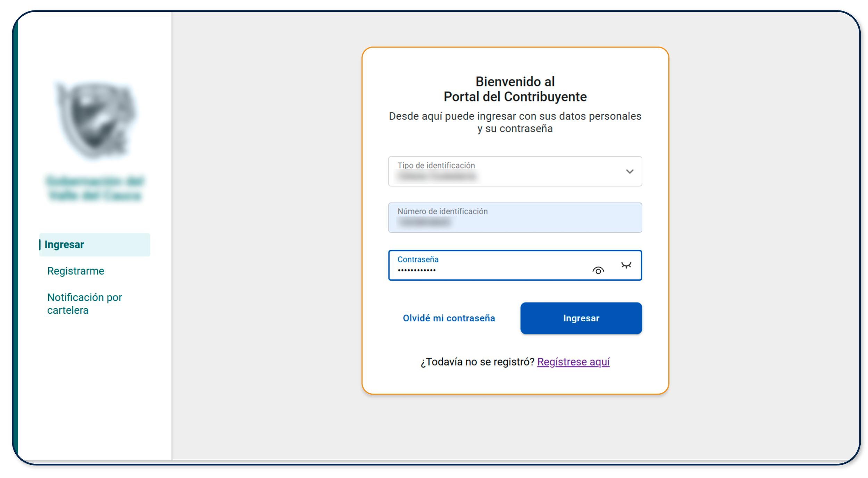The height and width of the screenshot is (478, 868).
Task: Choose a different Tipo de identificación option
Action: coord(515,171)
